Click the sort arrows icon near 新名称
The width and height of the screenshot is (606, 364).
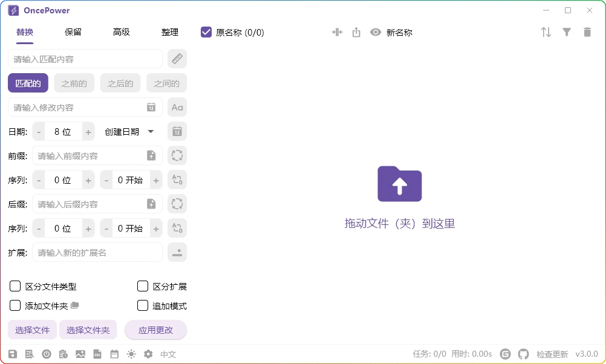tap(546, 32)
